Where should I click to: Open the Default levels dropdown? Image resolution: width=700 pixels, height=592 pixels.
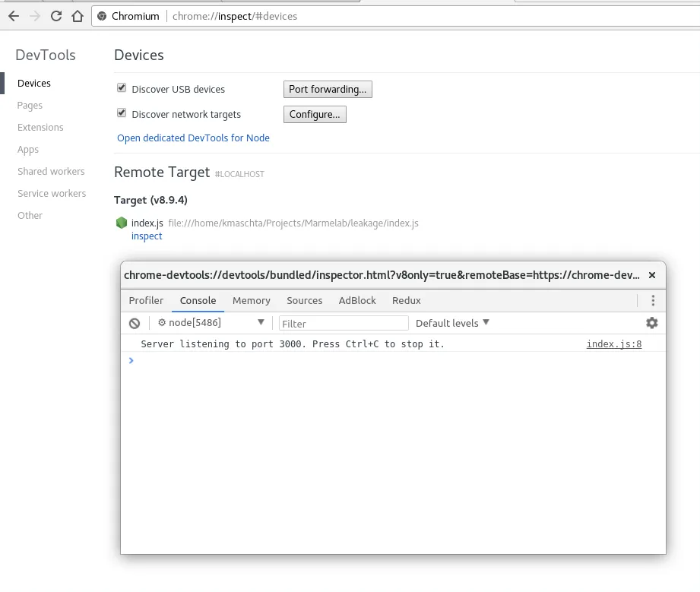[451, 323]
